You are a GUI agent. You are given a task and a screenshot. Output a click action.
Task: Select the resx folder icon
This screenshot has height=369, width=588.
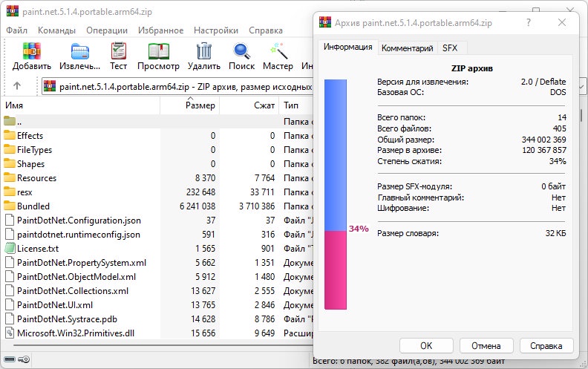point(10,192)
